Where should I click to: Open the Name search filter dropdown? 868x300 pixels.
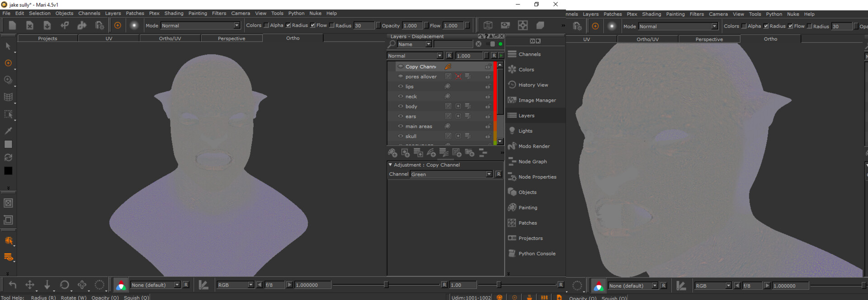(x=415, y=44)
